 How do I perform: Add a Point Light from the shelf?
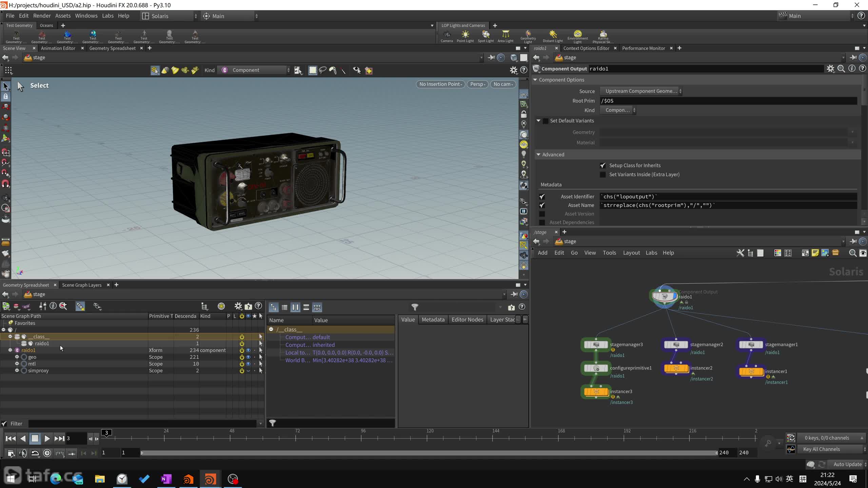point(465,36)
